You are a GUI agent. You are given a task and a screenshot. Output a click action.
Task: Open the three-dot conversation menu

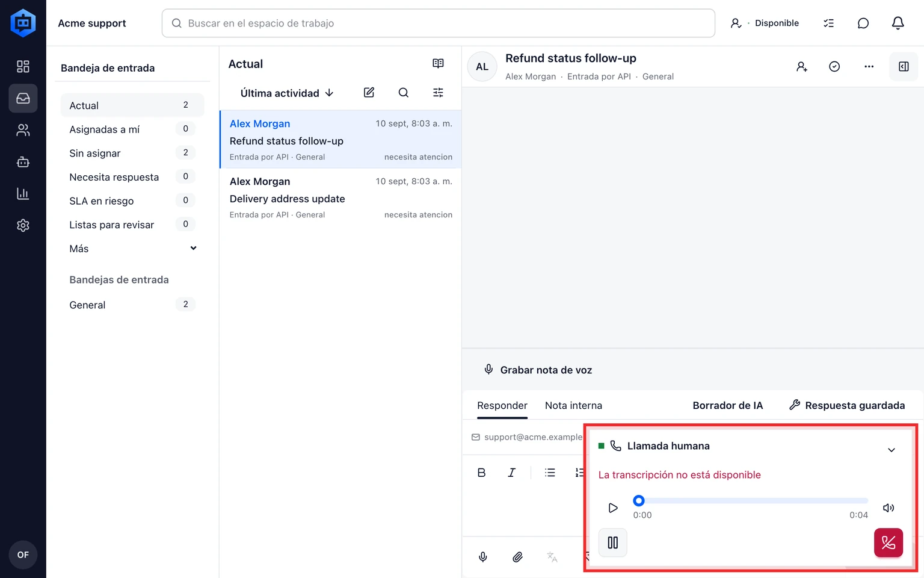(869, 67)
